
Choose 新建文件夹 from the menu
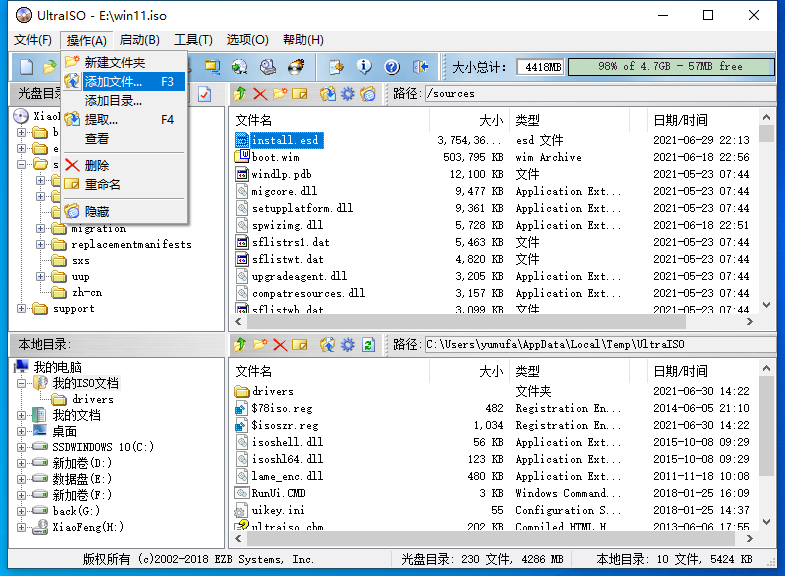(124, 63)
